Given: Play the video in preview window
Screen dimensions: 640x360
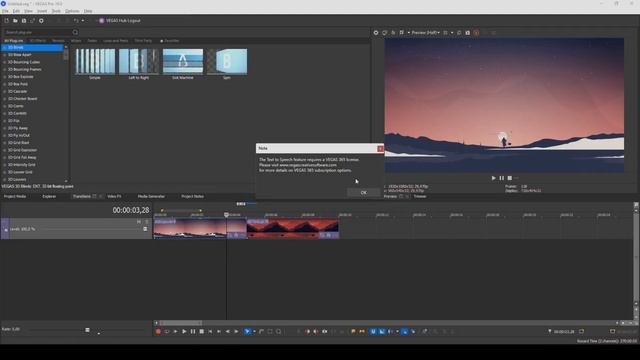Looking at the screenshot, I should point(493,178).
